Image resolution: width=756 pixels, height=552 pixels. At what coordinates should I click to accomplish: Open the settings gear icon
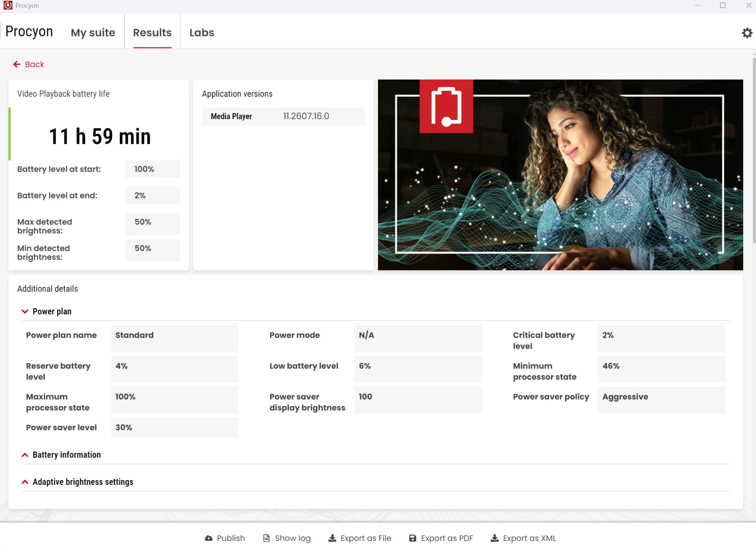[747, 33]
